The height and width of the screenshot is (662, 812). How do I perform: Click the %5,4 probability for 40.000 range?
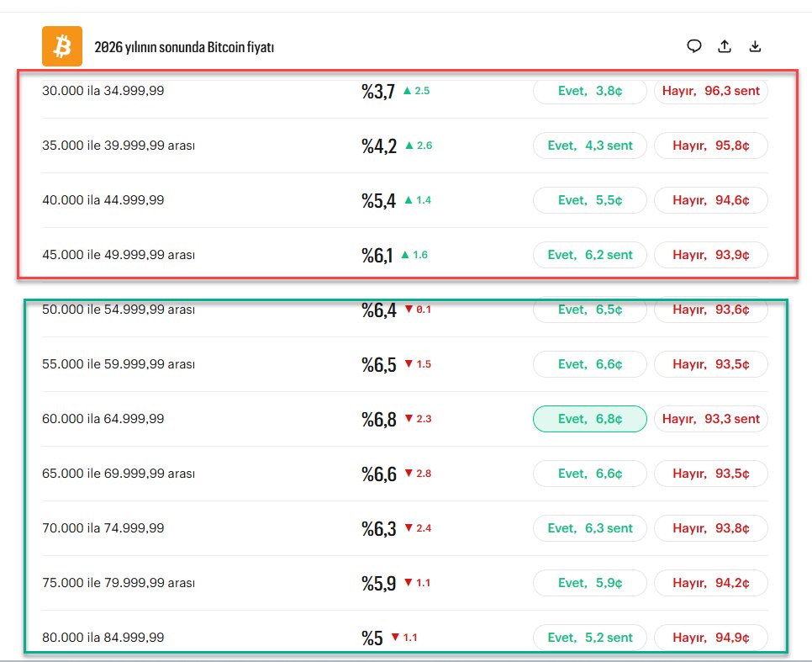[379, 201]
